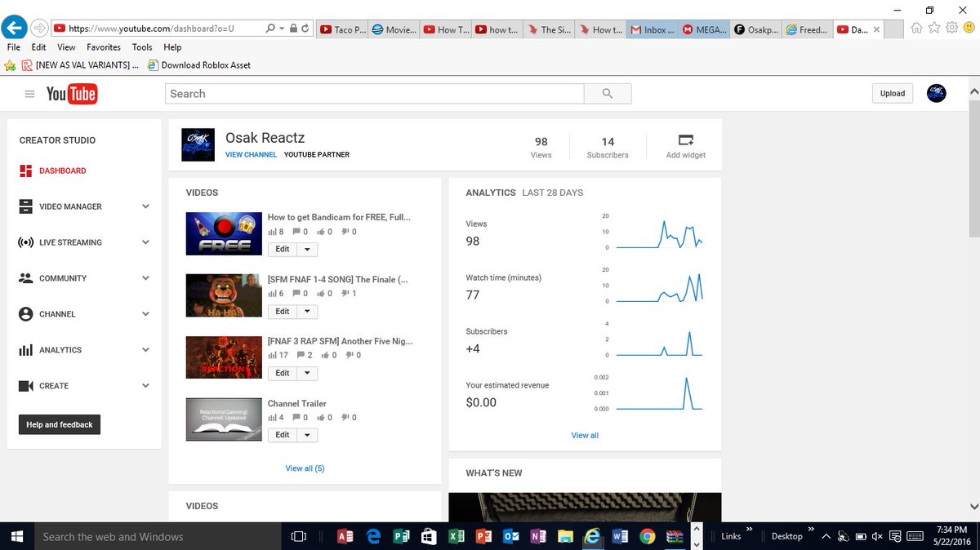Open the Tools menu
The height and width of the screenshot is (550, 980).
tap(142, 47)
